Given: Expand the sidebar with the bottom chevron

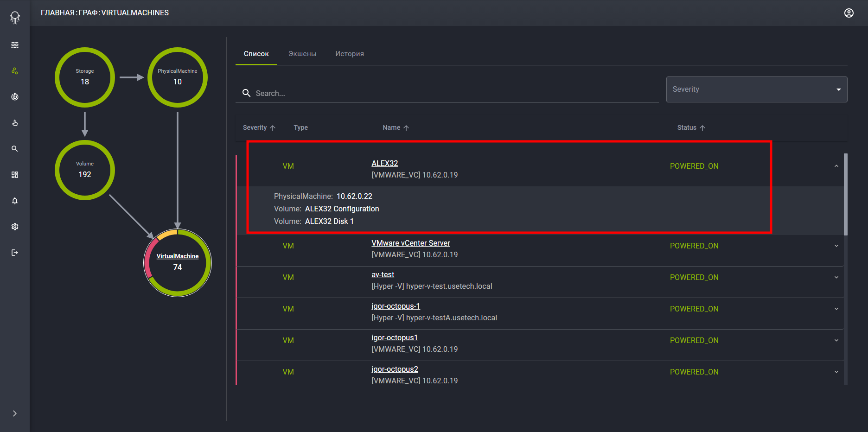Looking at the screenshot, I should pyautogui.click(x=15, y=413).
